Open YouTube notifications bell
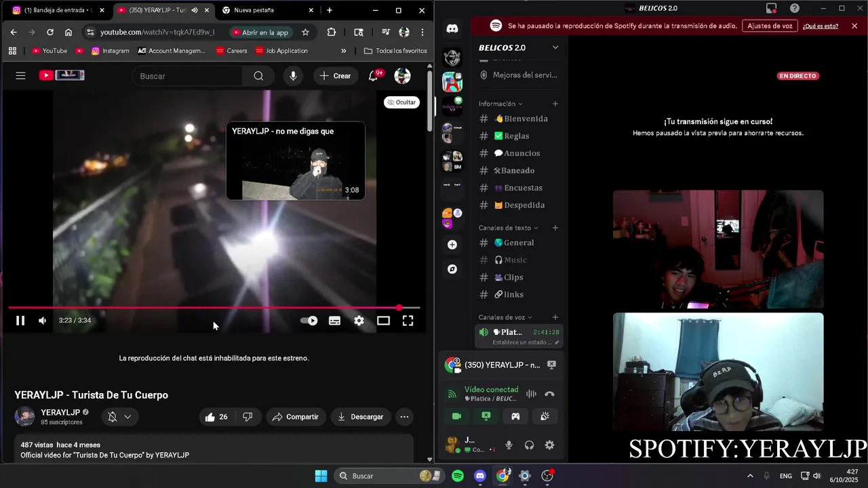The image size is (868, 488). 373,76
